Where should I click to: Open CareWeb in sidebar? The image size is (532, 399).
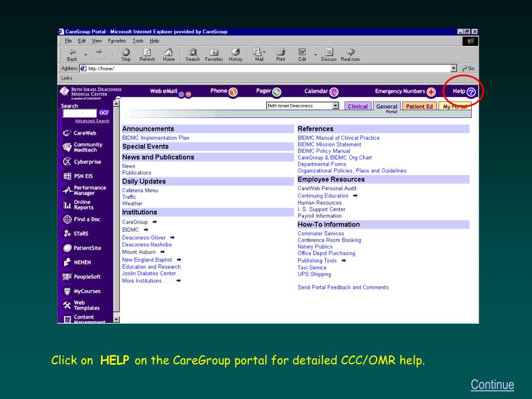click(79, 133)
